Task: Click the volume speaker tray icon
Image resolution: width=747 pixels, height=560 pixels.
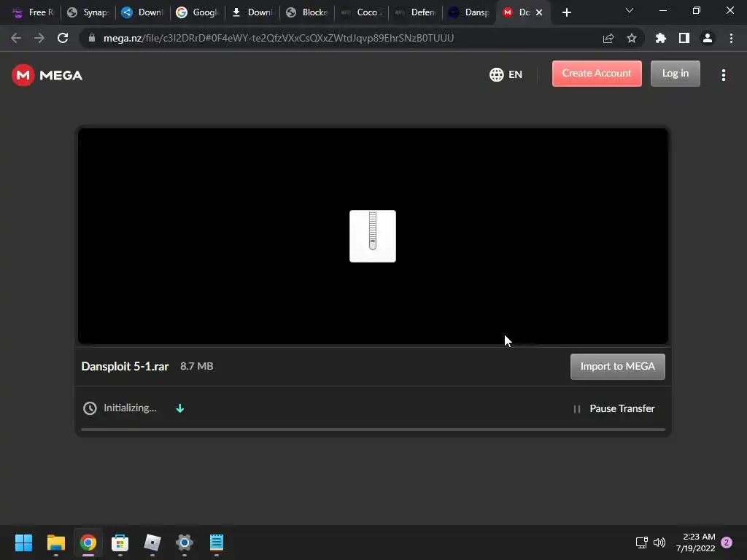Action: [x=659, y=542]
